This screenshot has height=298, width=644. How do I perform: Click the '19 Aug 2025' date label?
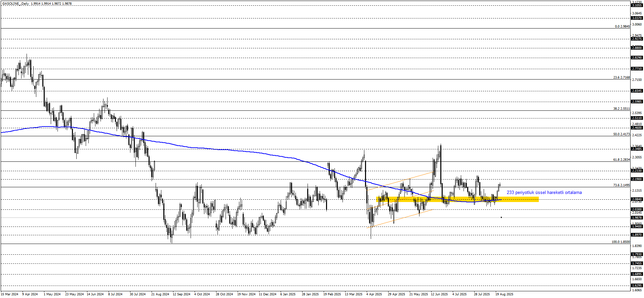(504, 294)
